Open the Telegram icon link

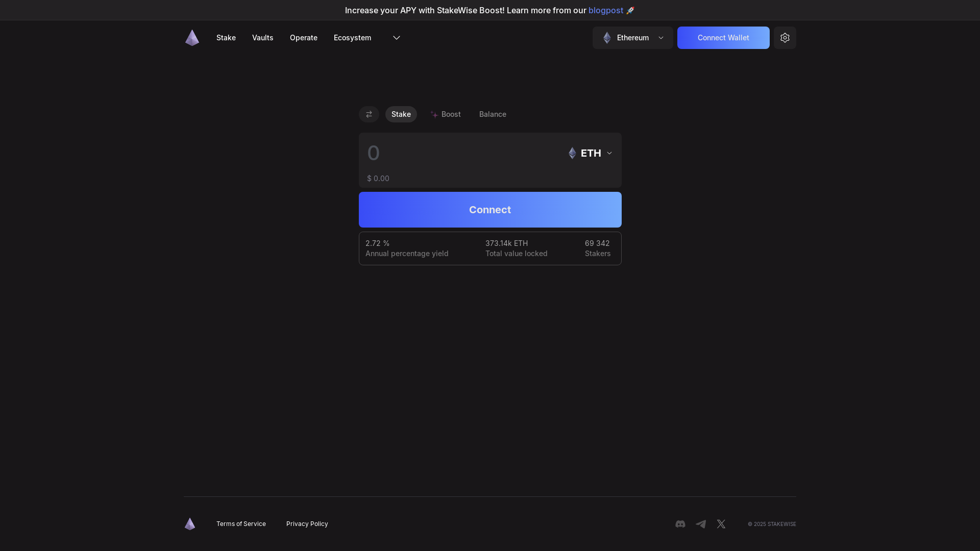(x=701, y=524)
